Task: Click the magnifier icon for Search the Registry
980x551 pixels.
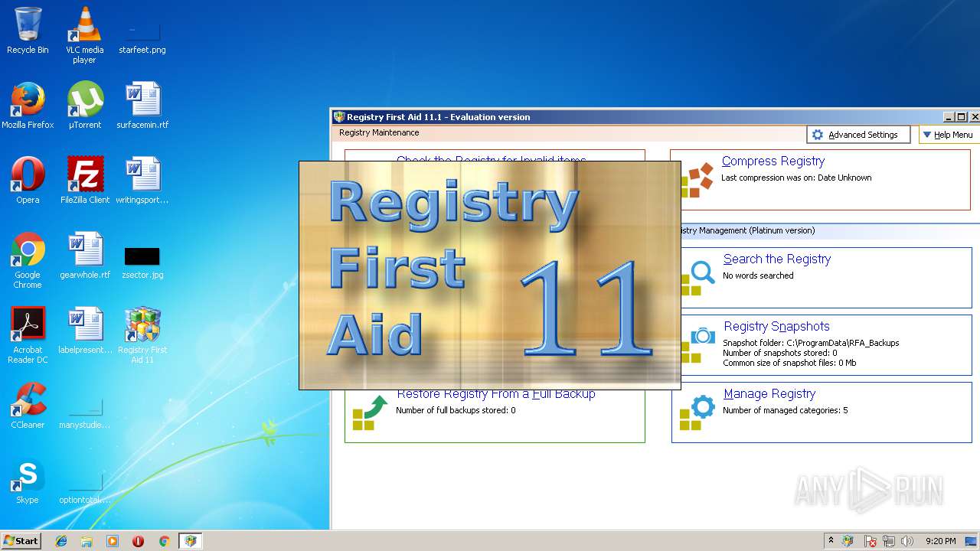Action: click(x=697, y=277)
